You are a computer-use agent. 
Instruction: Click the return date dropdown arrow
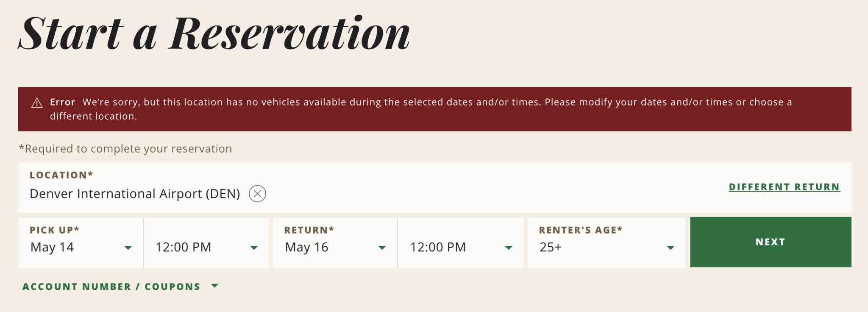point(382,248)
